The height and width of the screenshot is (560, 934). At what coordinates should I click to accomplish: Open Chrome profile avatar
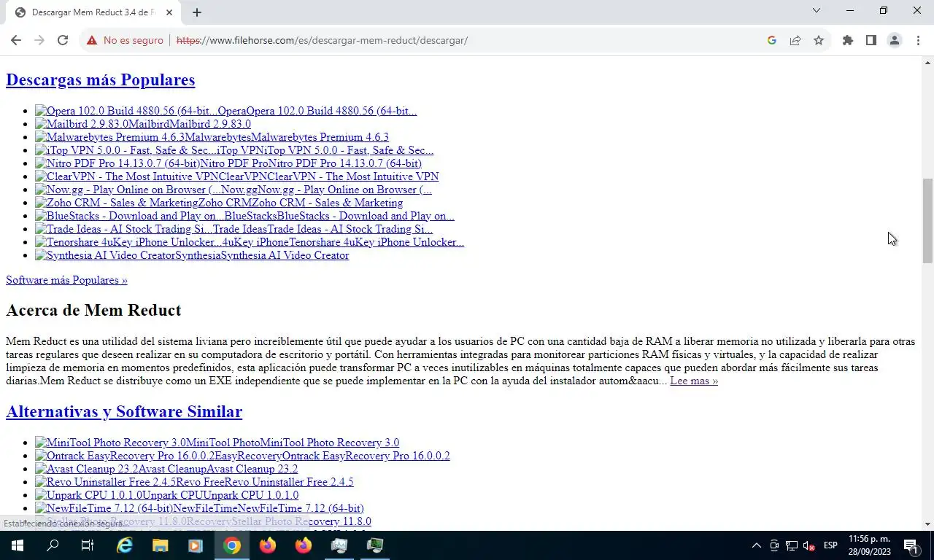coord(895,40)
